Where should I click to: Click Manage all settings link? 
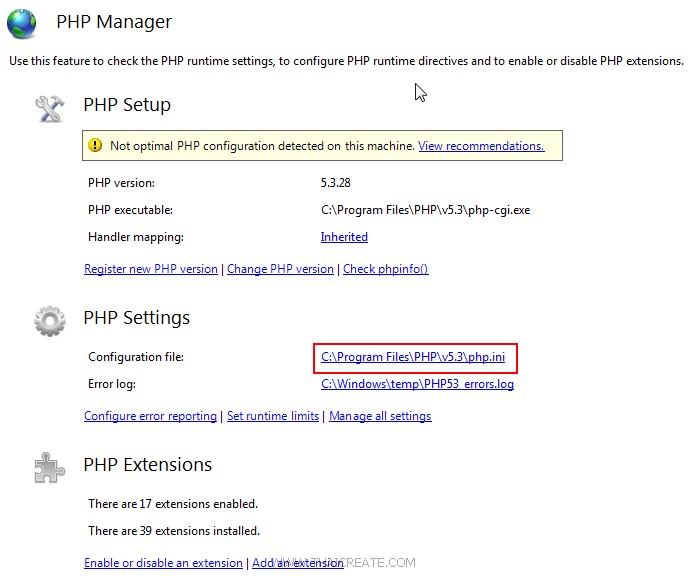pos(380,416)
